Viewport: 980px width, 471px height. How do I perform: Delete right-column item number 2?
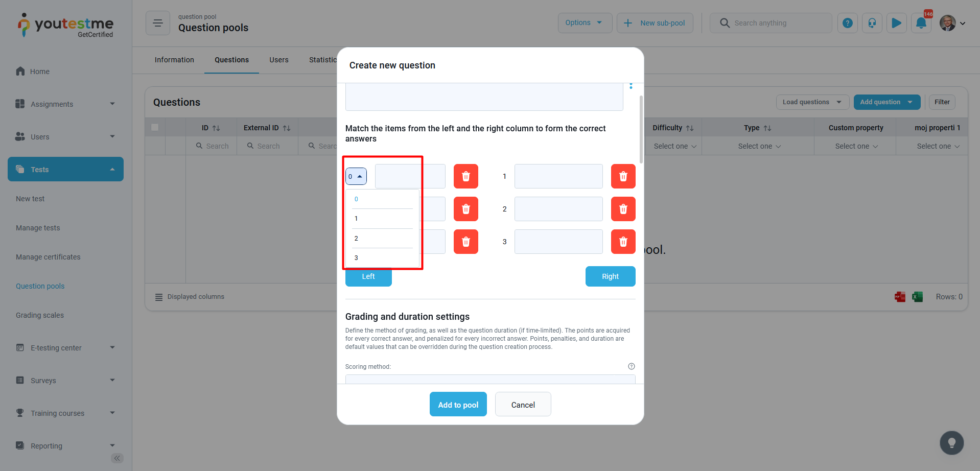coord(623,209)
